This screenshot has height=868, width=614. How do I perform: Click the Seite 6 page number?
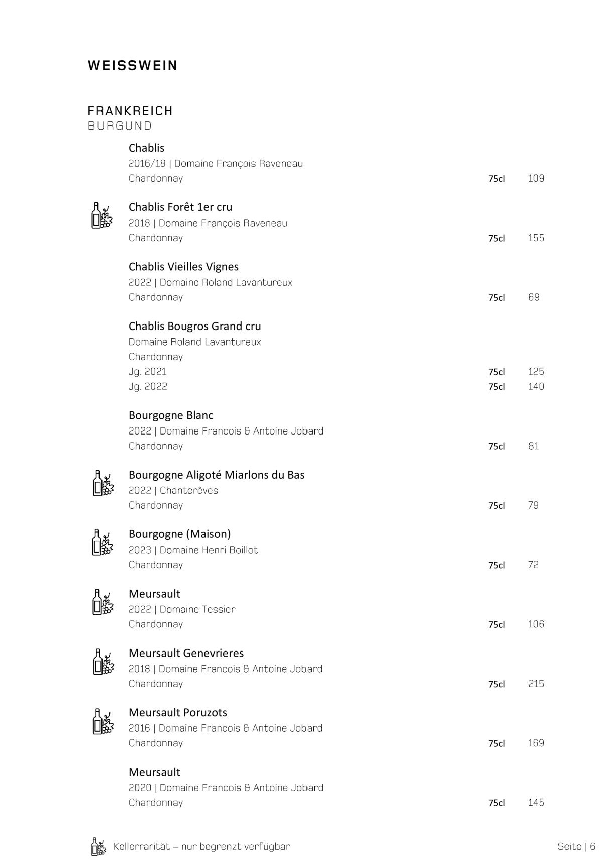(576, 846)
